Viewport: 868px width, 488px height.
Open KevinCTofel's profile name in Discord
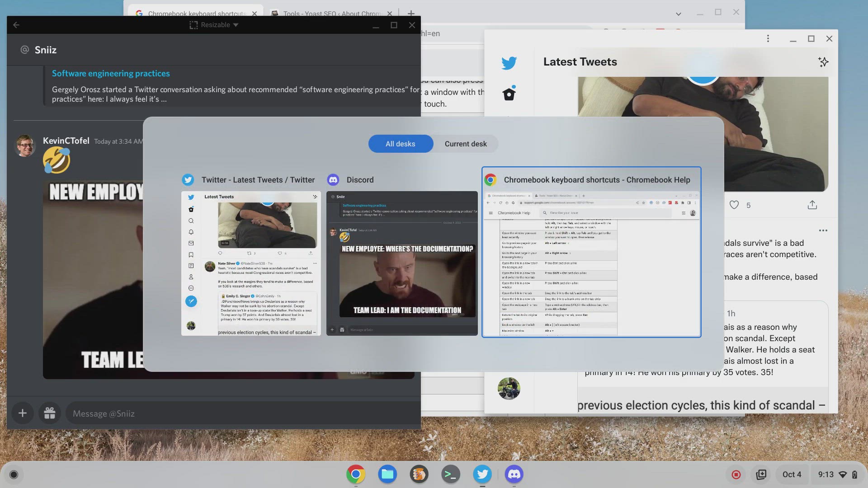[x=66, y=141]
